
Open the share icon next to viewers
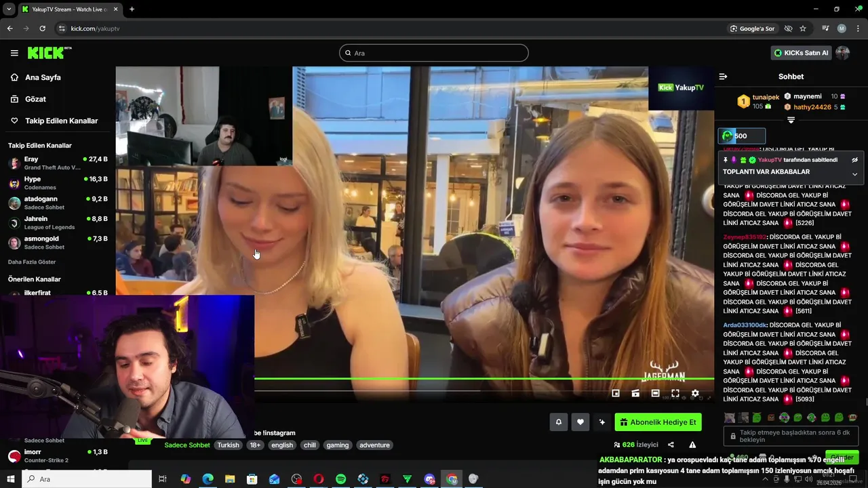pos(671,445)
